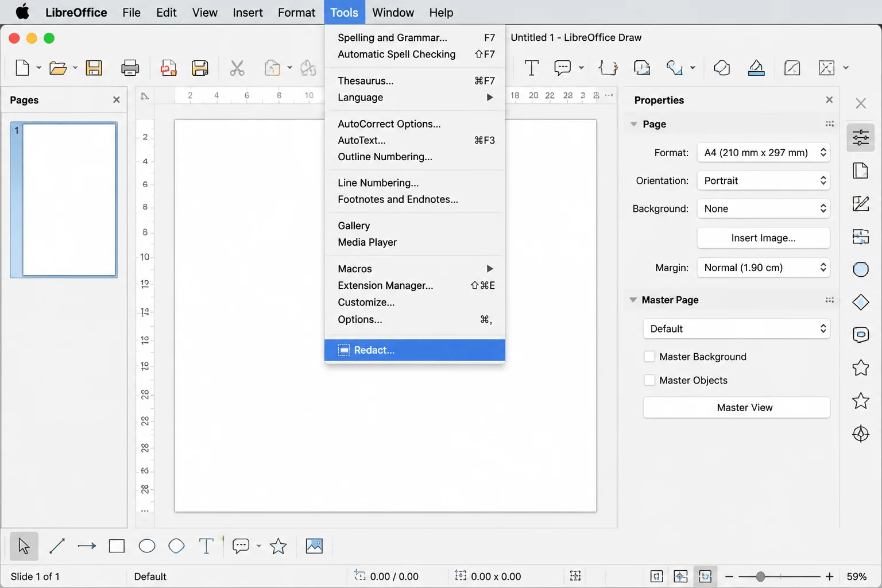
Task: Open the Properties sidebar deck icon
Action: tap(860, 138)
